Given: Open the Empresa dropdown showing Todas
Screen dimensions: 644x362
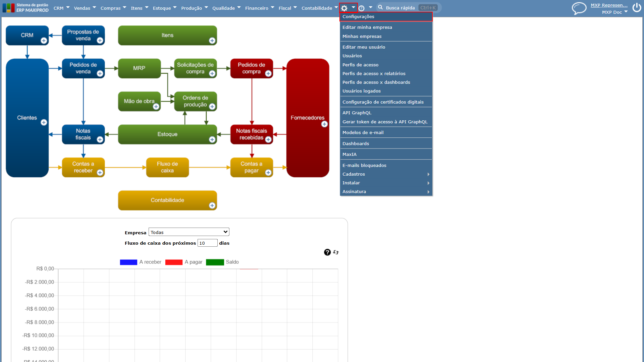Looking at the screenshot, I should [x=189, y=232].
